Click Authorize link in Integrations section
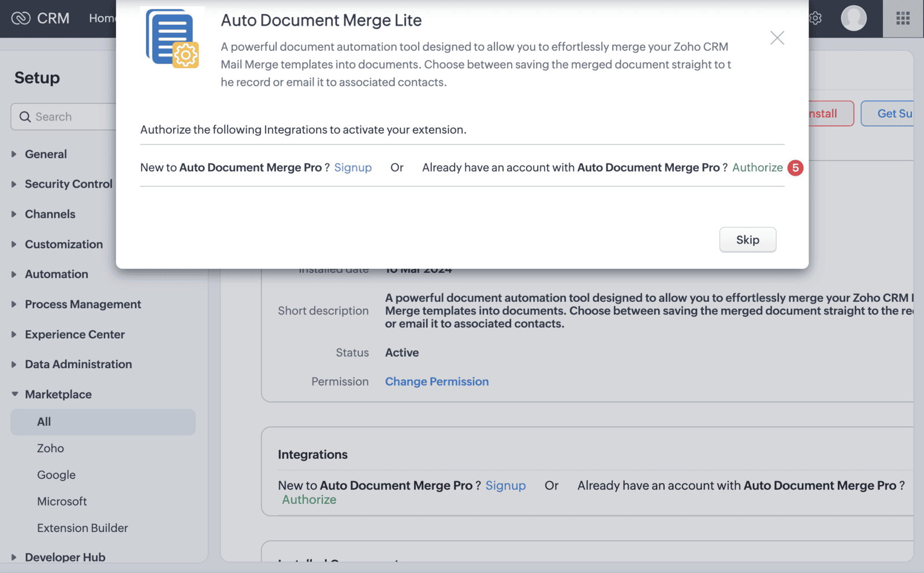The height and width of the screenshot is (573, 924). 309,500
